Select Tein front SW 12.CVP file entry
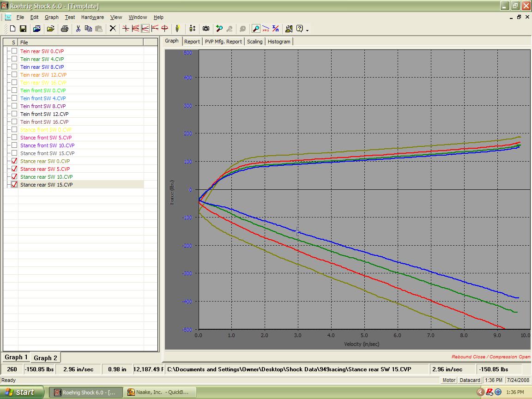The width and height of the screenshot is (532, 399). pos(44,114)
